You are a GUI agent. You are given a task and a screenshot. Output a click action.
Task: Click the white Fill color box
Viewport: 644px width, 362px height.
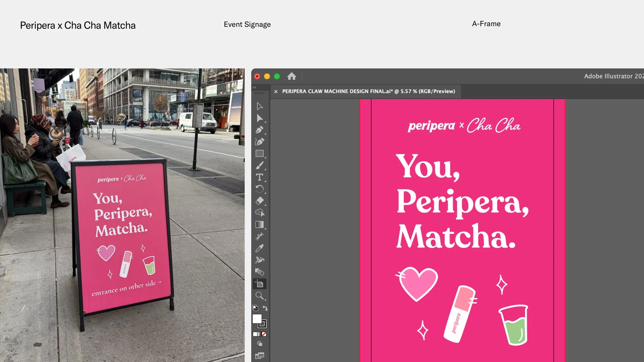[257, 319]
